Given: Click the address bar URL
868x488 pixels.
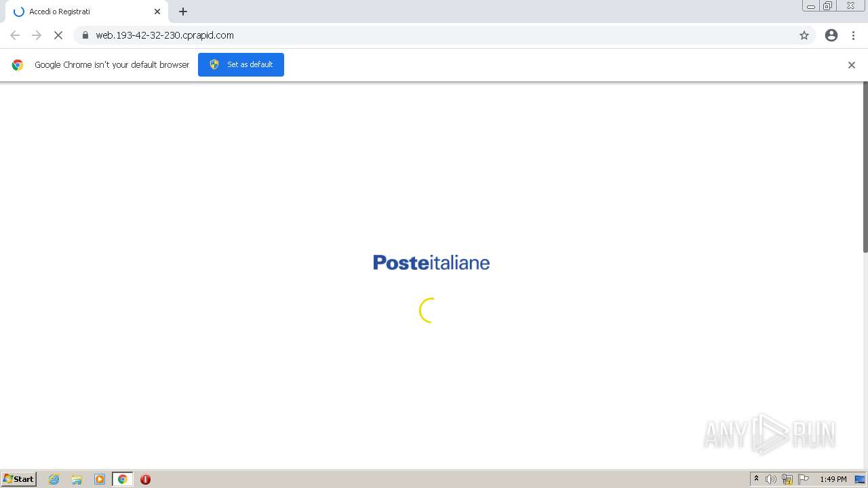Looking at the screenshot, I should 165,35.
